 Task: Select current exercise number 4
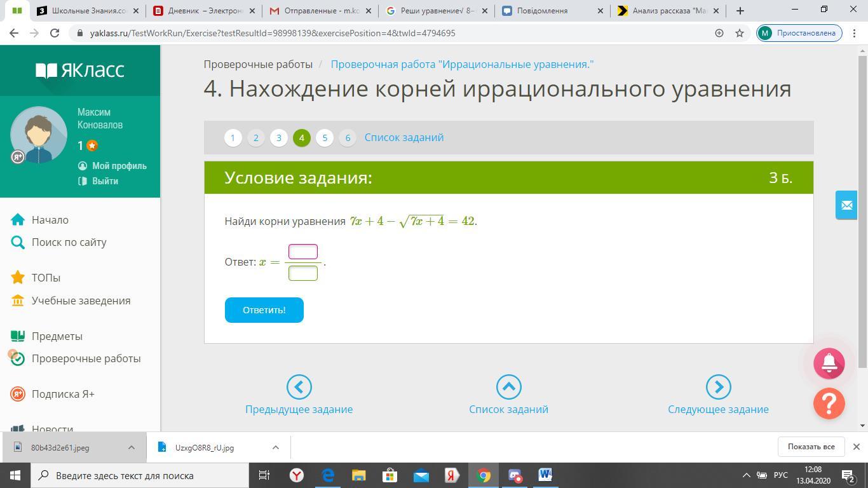(x=301, y=138)
